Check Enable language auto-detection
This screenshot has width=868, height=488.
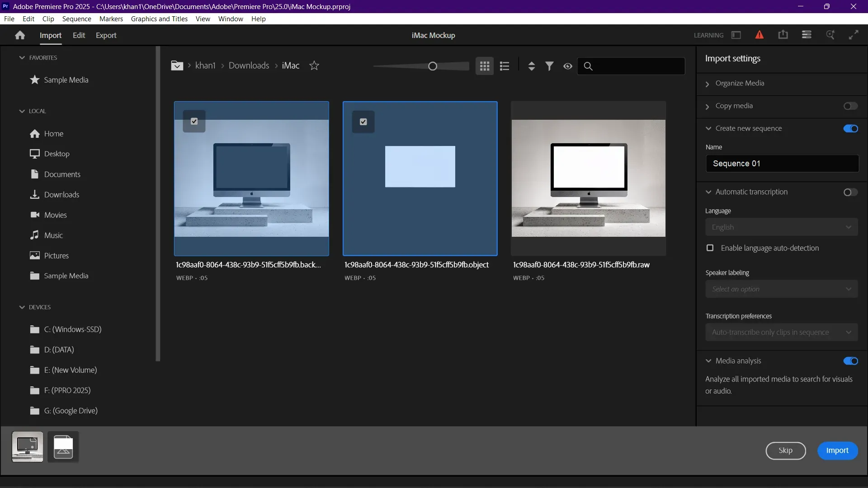point(709,248)
